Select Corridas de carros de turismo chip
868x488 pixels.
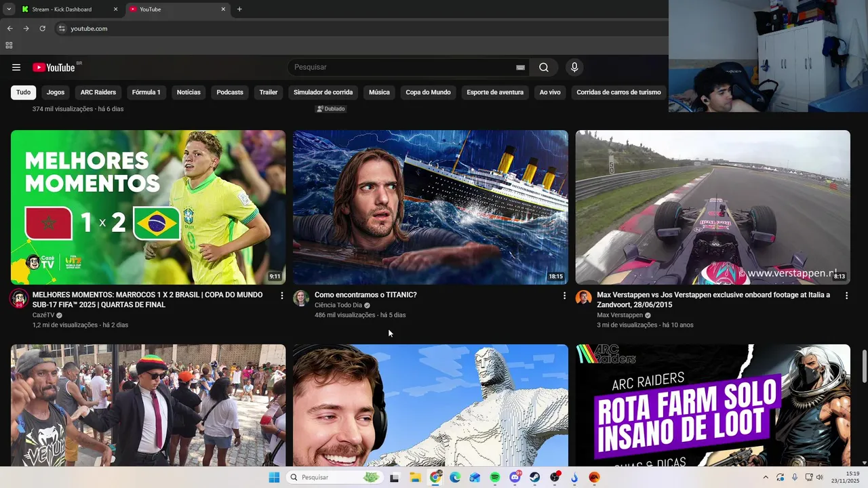click(618, 92)
